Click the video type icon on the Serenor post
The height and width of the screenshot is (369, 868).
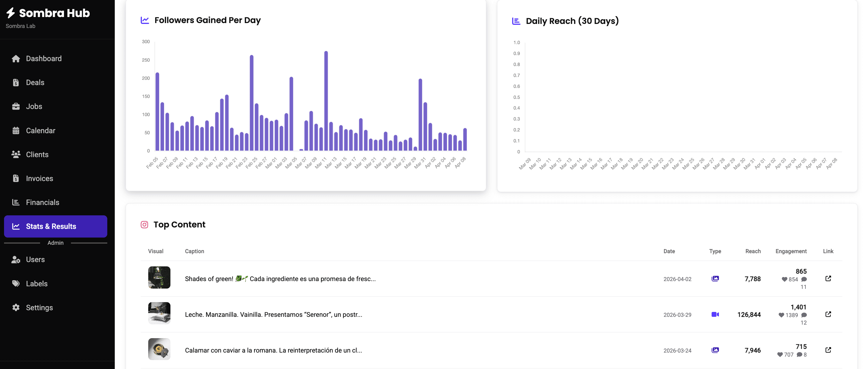pos(715,314)
